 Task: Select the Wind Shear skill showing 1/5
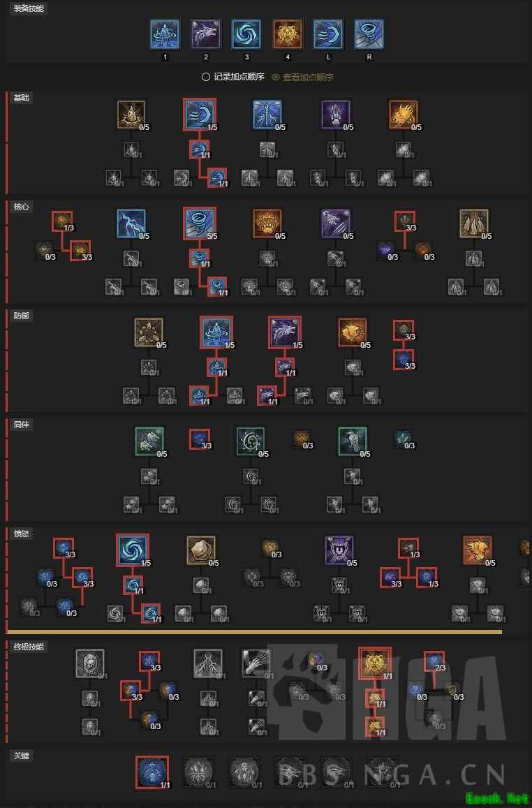(199, 115)
